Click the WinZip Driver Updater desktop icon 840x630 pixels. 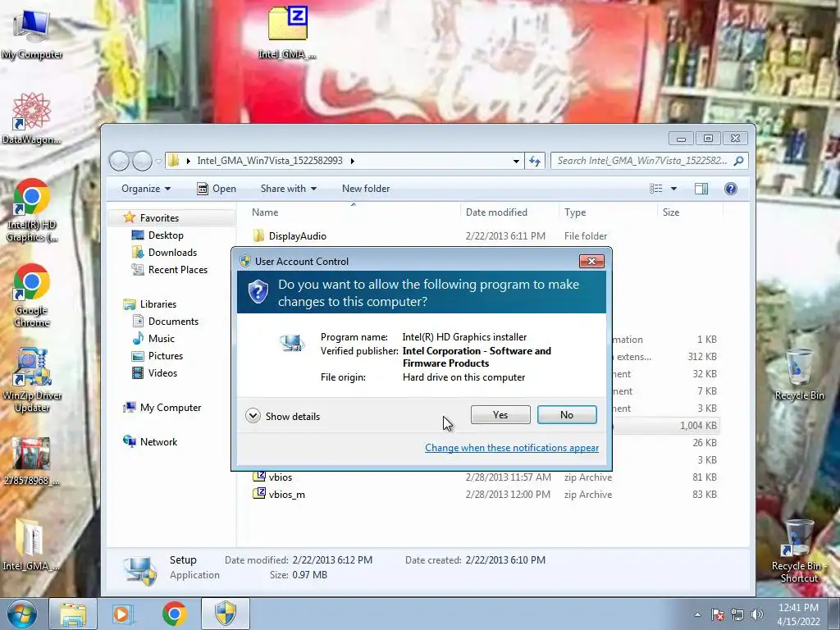(x=32, y=379)
